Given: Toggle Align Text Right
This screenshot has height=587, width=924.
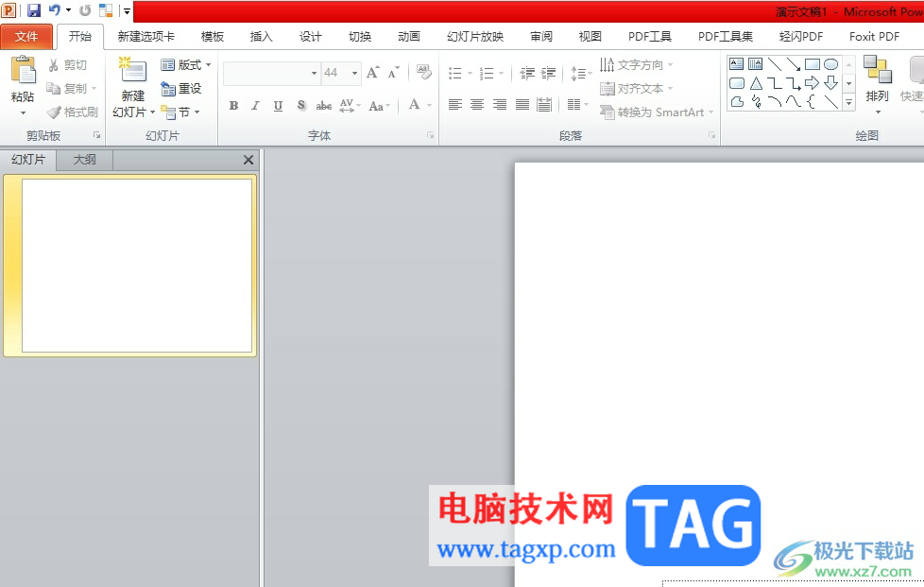Looking at the screenshot, I should point(500,105).
